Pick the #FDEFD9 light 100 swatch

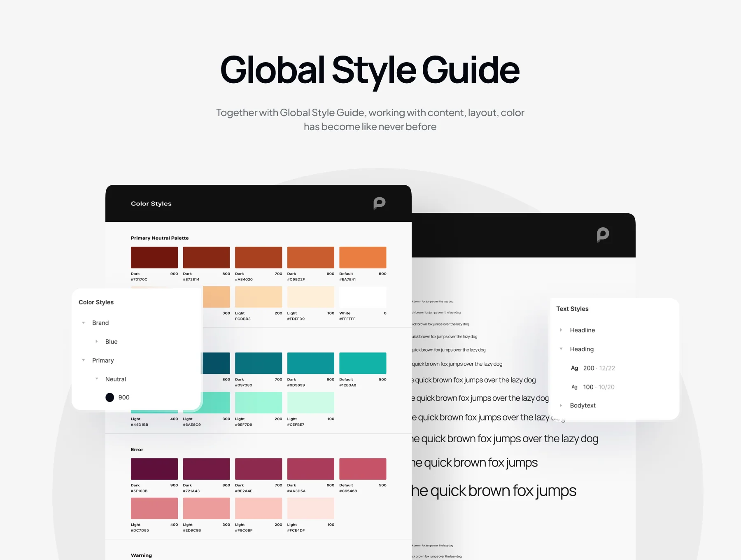tap(311, 297)
